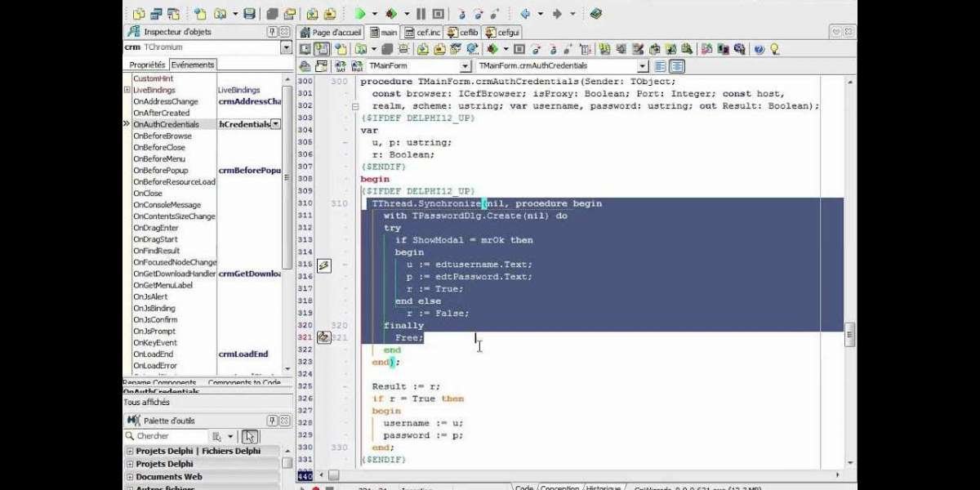The height and width of the screenshot is (490, 980).
Task: Click the blue help question mark icon
Action: (759, 49)
